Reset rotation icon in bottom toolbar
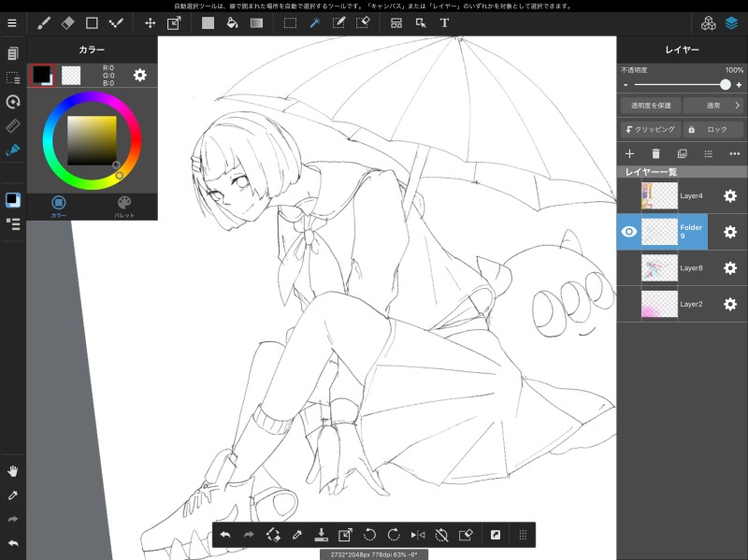The width and height of the screenshot is (748, 560). click(x=441, y=535)
